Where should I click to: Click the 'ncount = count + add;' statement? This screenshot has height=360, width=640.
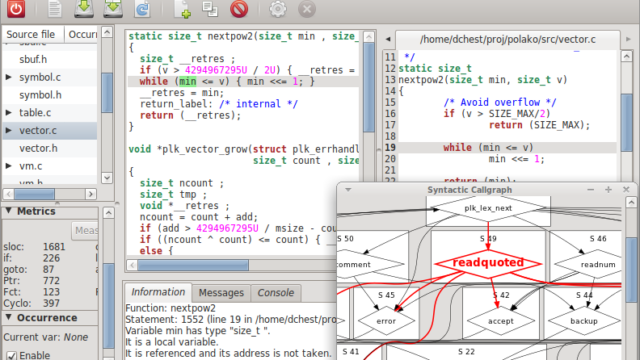199,217
